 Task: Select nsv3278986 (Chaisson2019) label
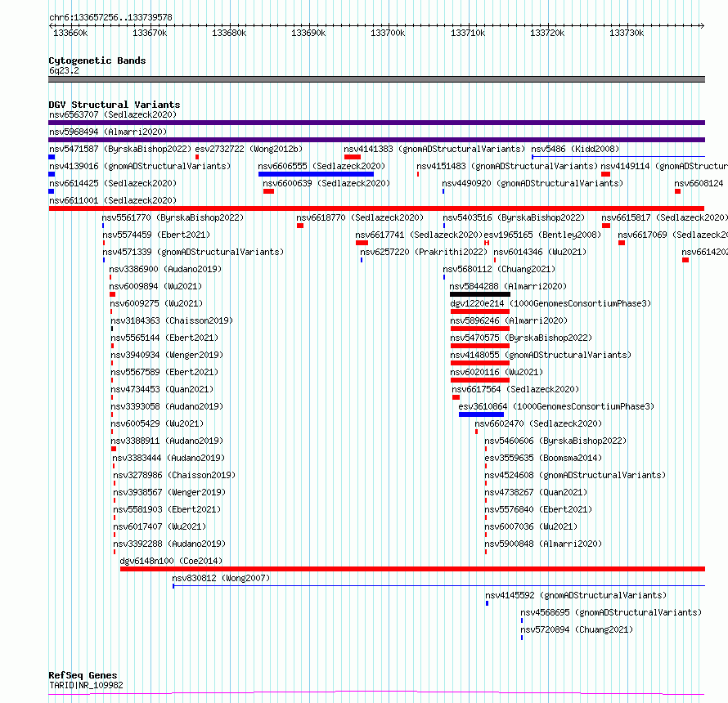click(x=174, y=475)
